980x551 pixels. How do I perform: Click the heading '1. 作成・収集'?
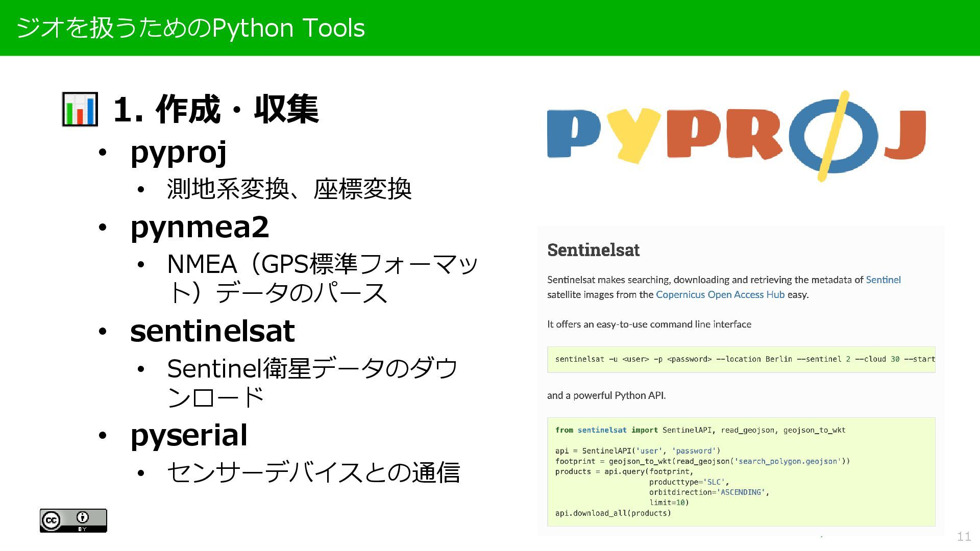[x=216, y=109]
